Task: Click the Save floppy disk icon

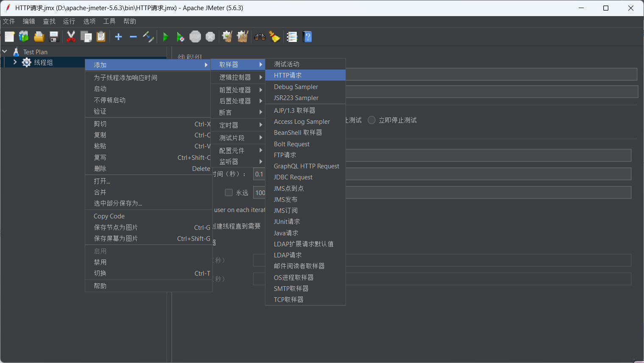Action: click(x=54, y=37)
